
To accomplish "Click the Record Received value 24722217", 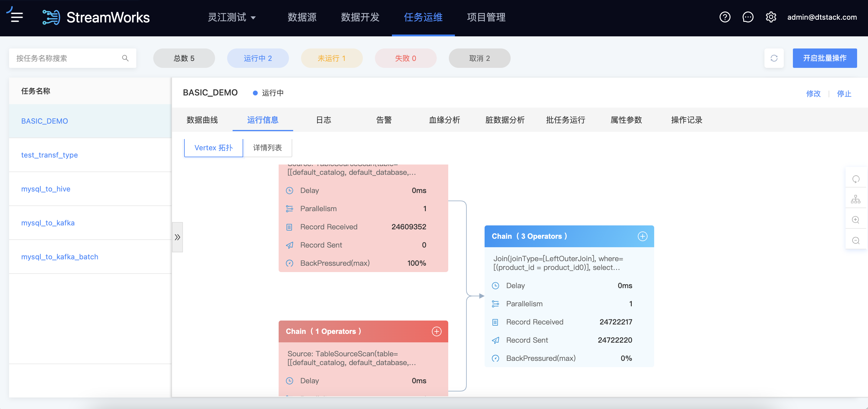I will [x=616, y=322].
